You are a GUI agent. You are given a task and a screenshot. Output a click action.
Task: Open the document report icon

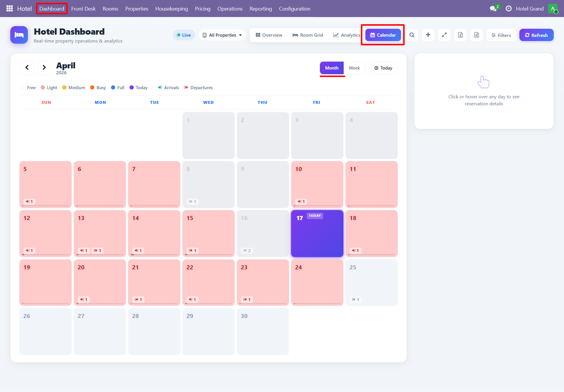[x=476, y=35]
